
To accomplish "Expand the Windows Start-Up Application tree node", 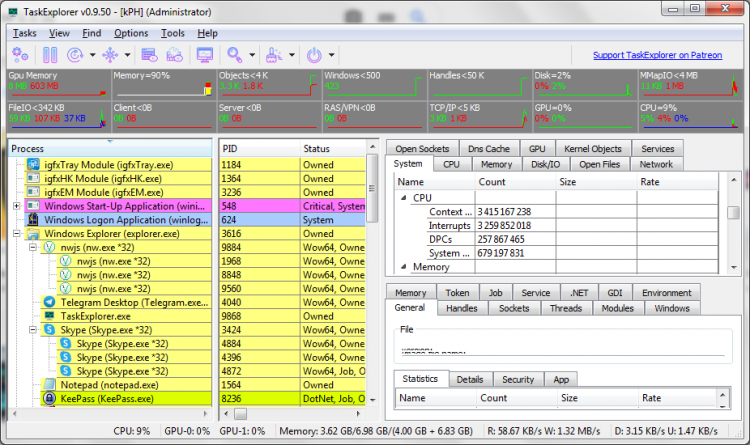I will [16, 206].
